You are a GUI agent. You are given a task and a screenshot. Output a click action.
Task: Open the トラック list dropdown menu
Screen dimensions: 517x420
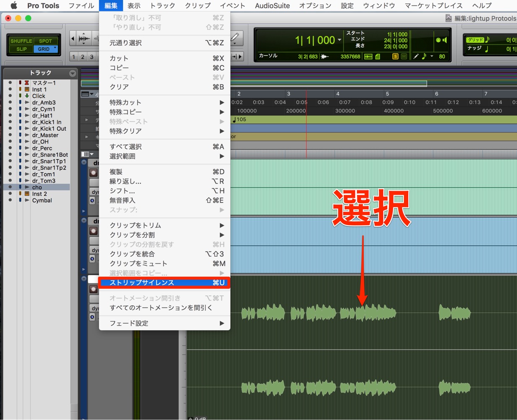click(x=73, y=73)
